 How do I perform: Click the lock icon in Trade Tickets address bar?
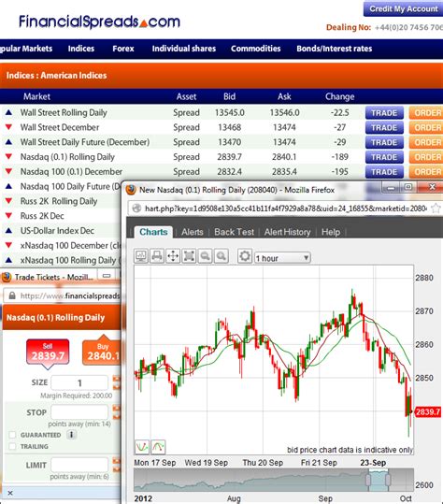point(12,295)
